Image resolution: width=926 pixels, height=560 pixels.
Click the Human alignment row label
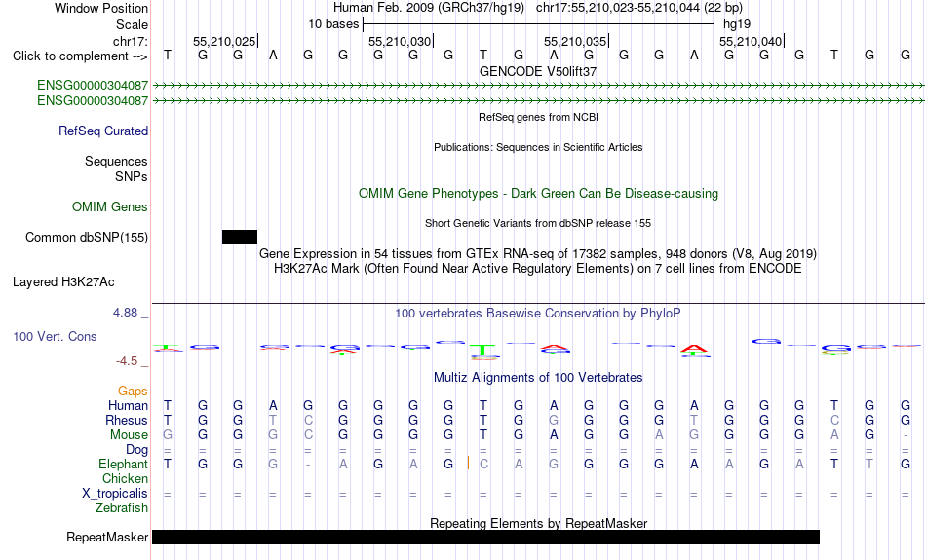pos(128,405)
